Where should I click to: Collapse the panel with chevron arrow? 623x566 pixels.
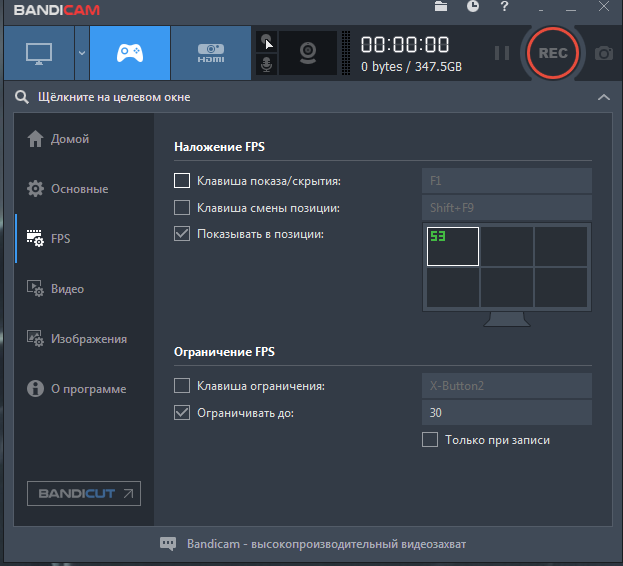pyautogui.click(x=604, y=97)
